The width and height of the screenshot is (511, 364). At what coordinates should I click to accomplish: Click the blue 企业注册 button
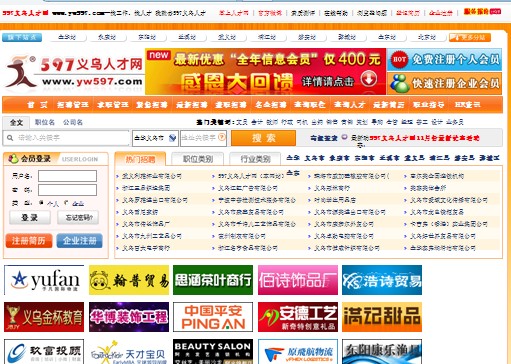point(79,241)
